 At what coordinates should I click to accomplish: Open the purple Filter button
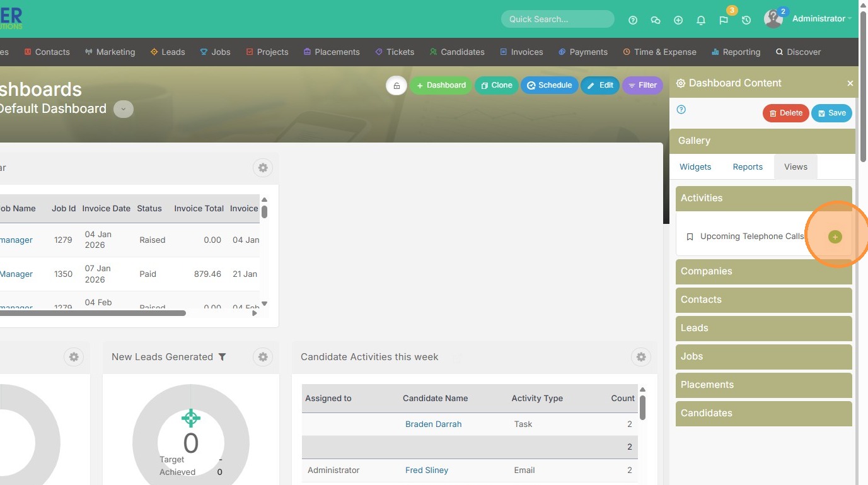point(642,86)
